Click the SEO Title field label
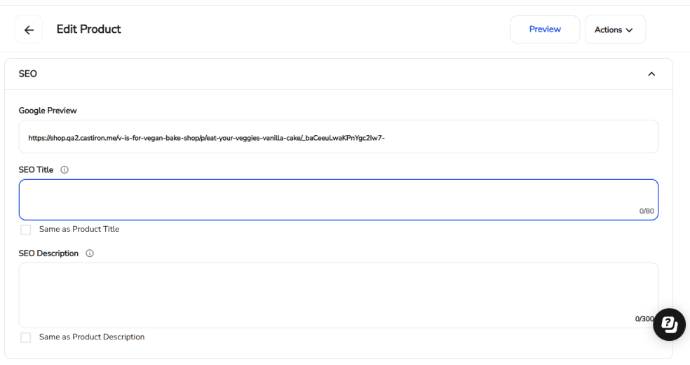This screenshot has width=690, height=365. [36, 170]
